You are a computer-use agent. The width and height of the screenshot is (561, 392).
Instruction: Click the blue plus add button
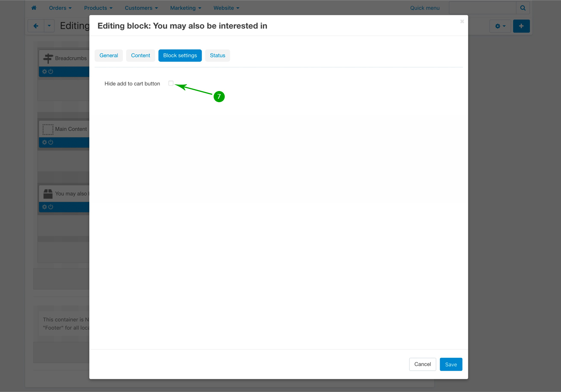(521, 26)
